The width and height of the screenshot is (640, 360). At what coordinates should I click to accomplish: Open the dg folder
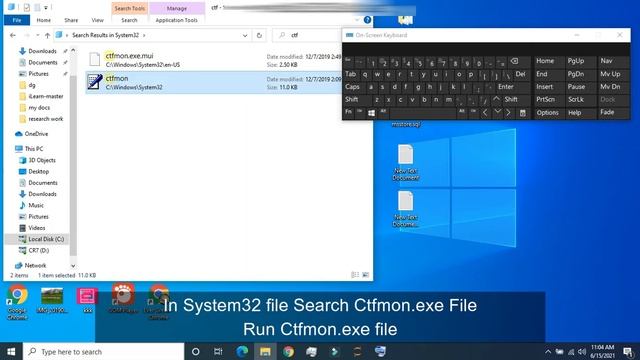pyautogui.click(x=32, y=85)
